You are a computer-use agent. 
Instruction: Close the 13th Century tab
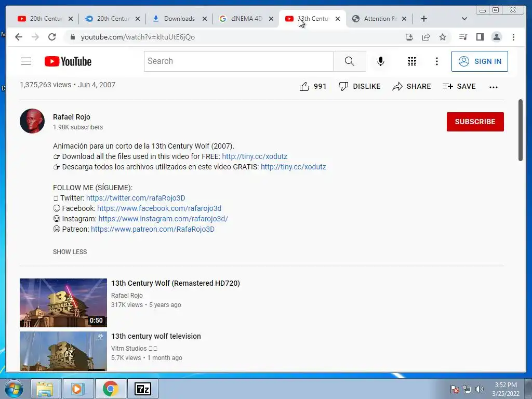[338, 19]
